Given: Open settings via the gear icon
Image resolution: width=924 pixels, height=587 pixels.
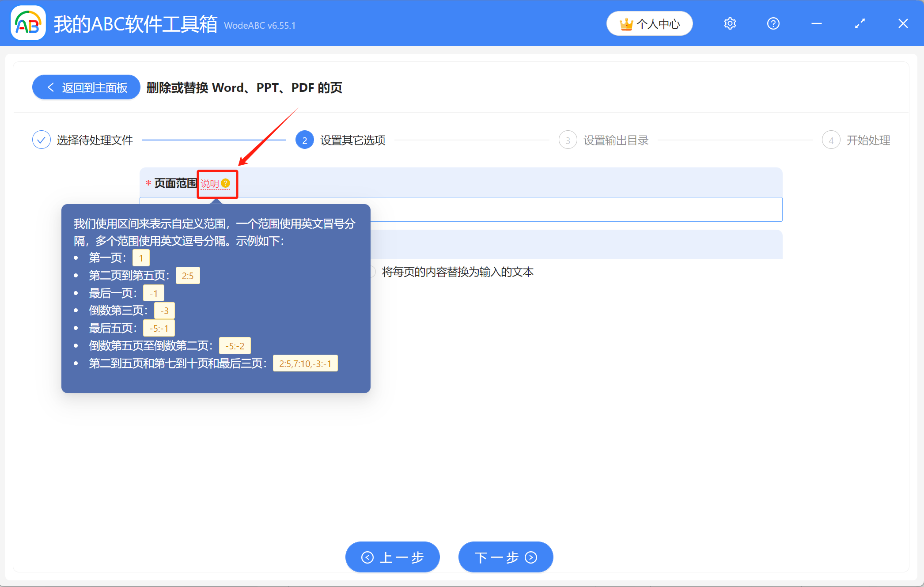Looking at the screenshot, I should point(730,23).
